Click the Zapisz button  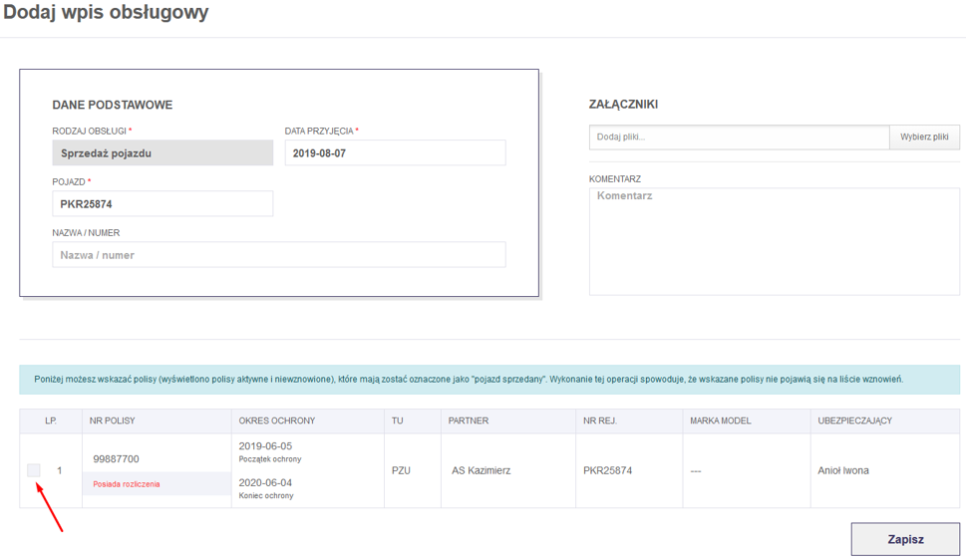pos(904,539)
